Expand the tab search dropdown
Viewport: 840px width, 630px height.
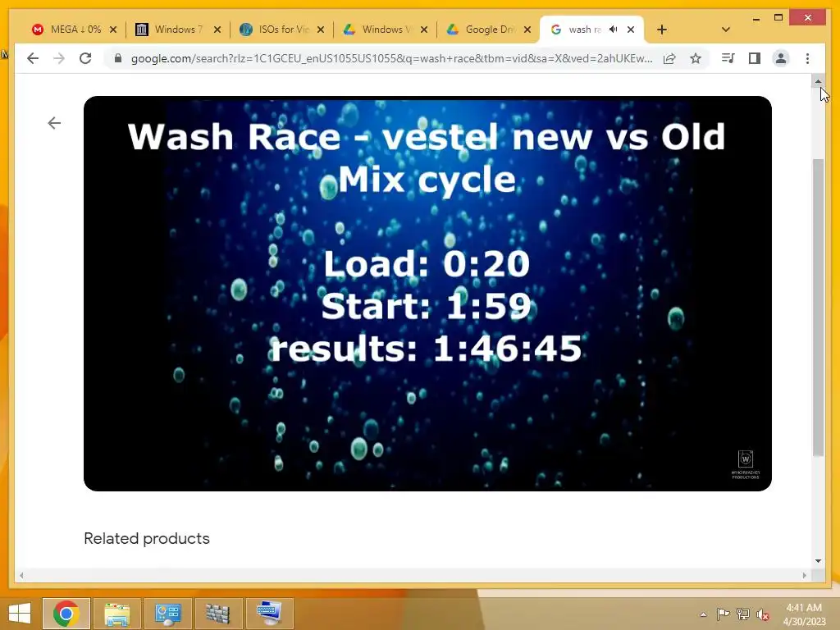point(725,30)
